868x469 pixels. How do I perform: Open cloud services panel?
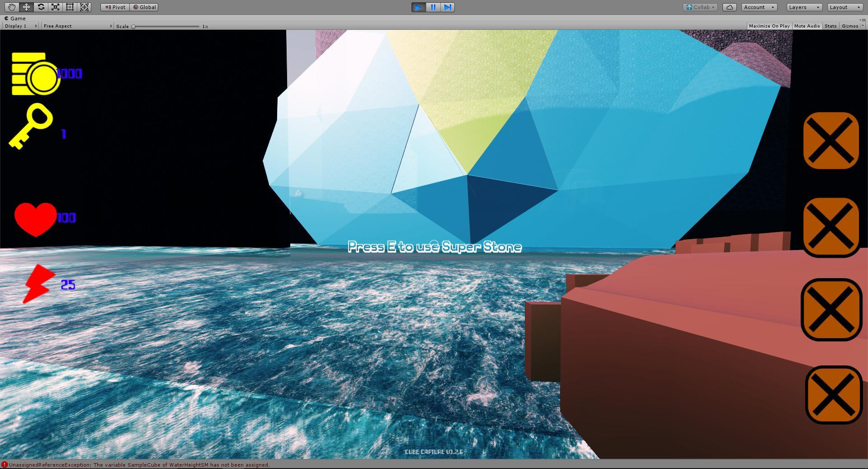[730, 7]
